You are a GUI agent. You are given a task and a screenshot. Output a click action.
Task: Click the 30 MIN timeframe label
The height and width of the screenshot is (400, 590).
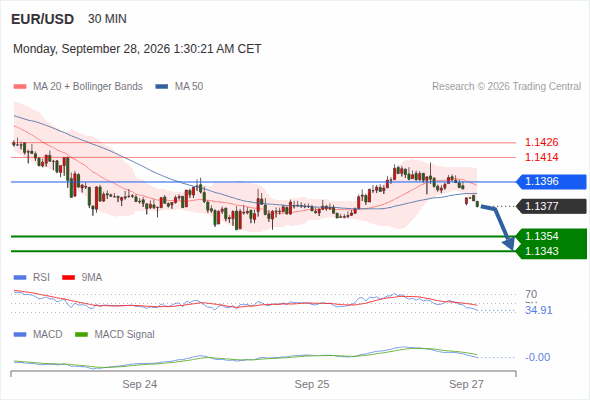click(107, 19)
